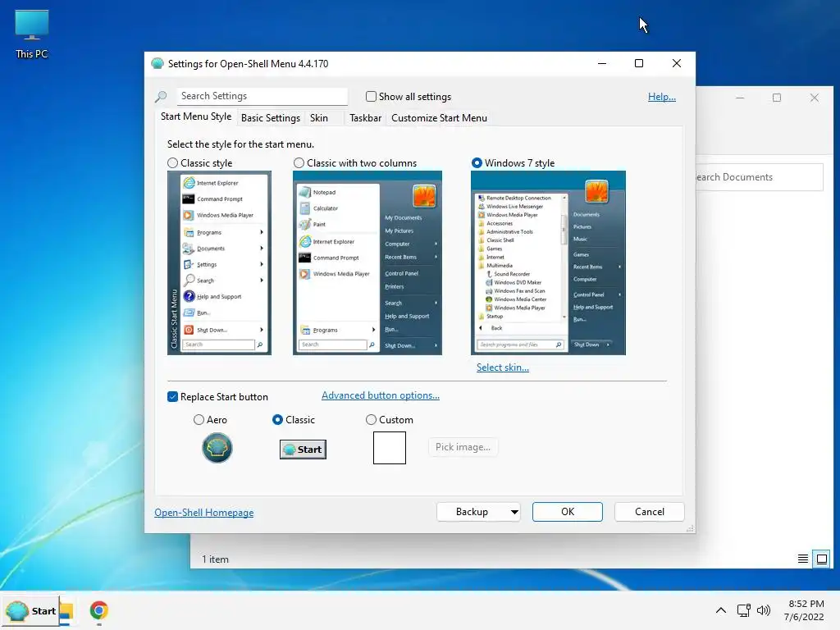Switch to the Taskbar tab
This screenshot has height=630, width=840.
coord(365,118)
